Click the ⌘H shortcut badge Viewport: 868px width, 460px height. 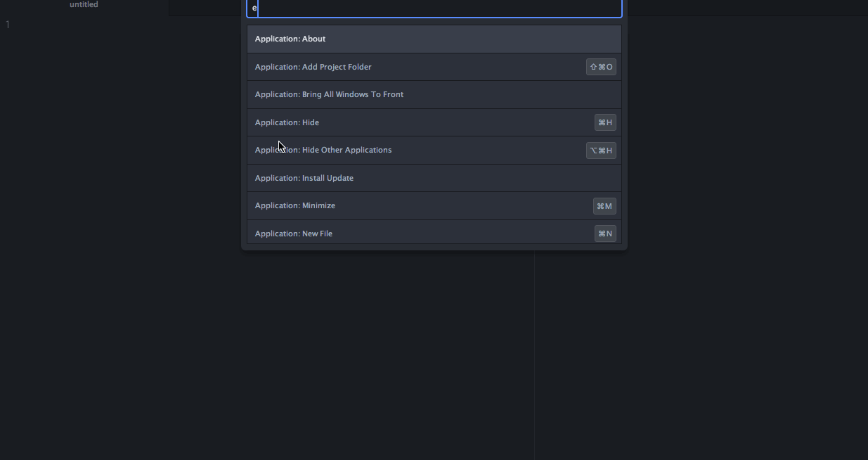(605, 122)
